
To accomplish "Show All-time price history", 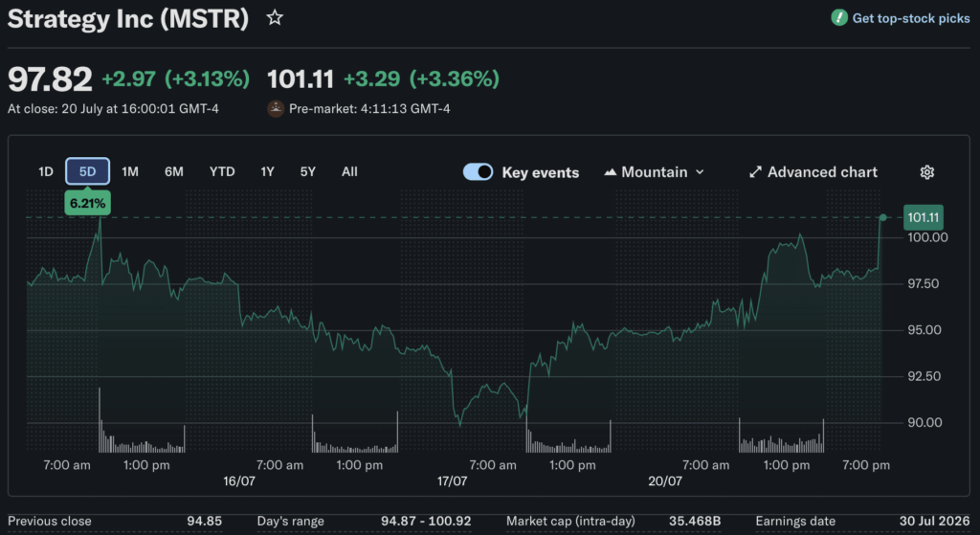I will pyautogui.click(x=349, y=171).
